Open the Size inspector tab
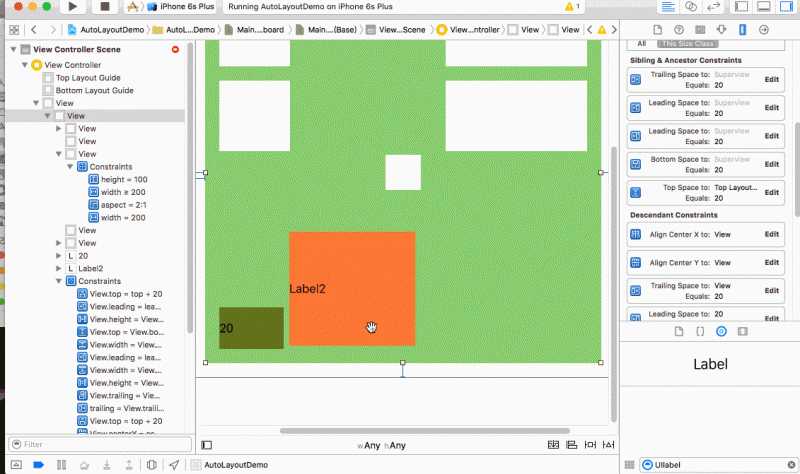Image resolution: width=800 pixels, height=474 pixels. click(x=741, y=30)
